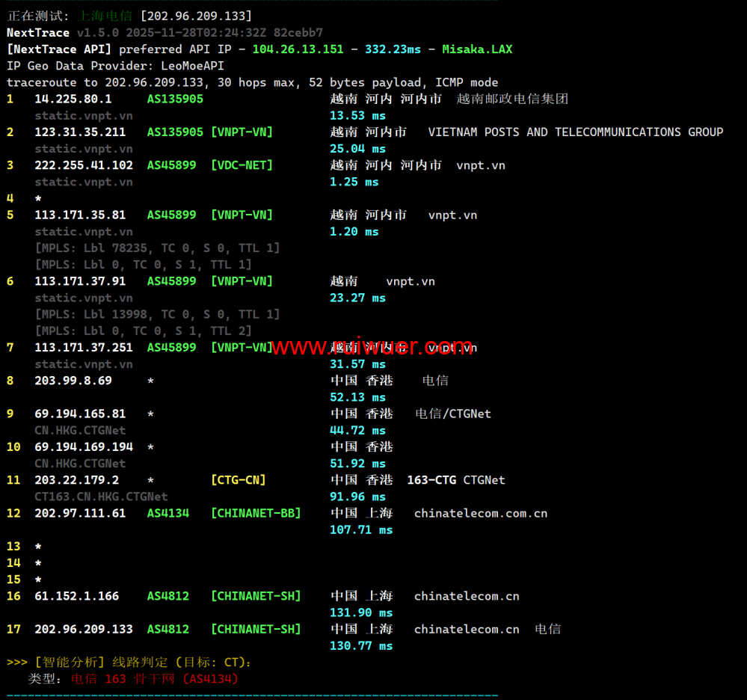Select hop 5 IP address 113.171.35.81
This screenshot has height=700, width=747.
pyautogui.click(x=80, y=215)
